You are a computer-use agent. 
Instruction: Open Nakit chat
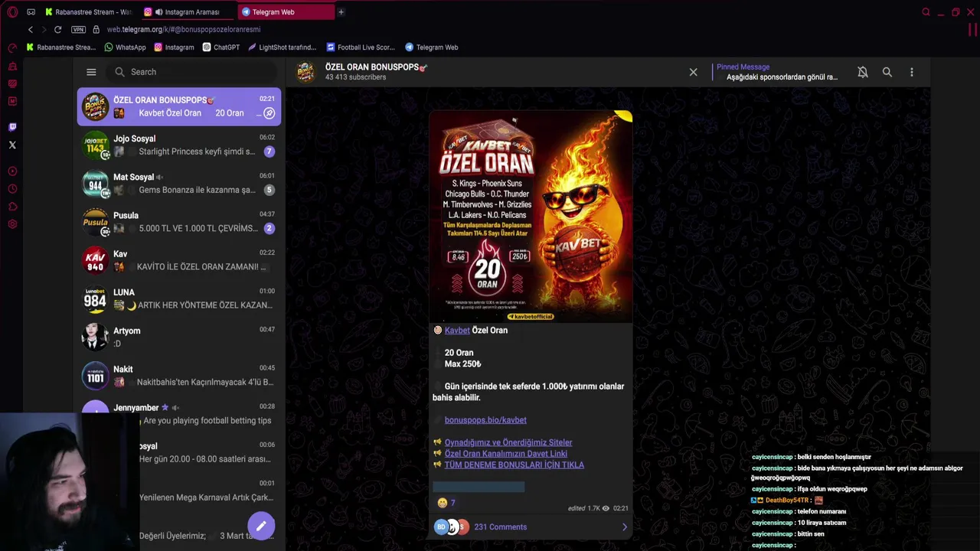click(x=178, y=375)
